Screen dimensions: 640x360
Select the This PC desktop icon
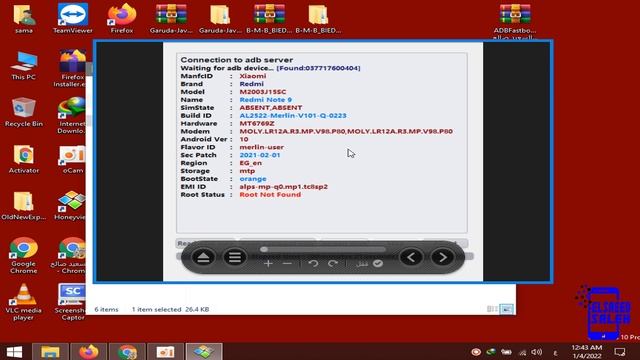click(24, 65)
